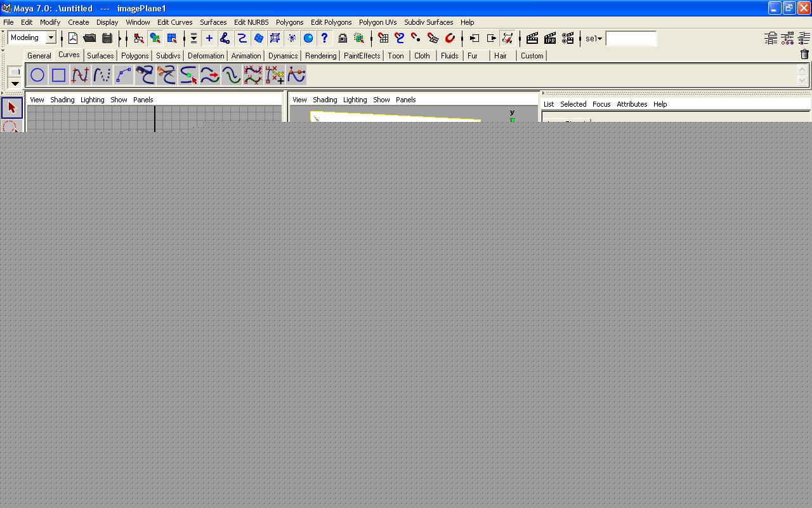Open the Polygon UVs menu
The image size is (812, 508).
click(x=377, y=22)
